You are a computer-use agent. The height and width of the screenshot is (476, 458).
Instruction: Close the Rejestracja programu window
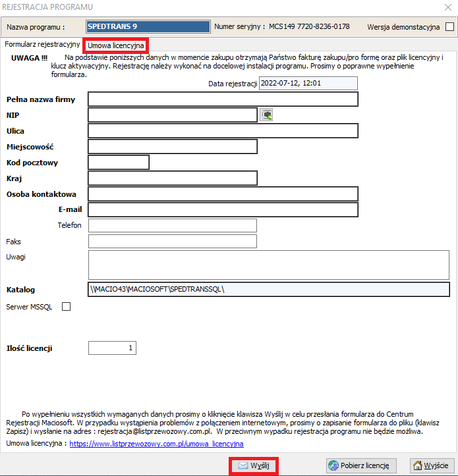448,7
